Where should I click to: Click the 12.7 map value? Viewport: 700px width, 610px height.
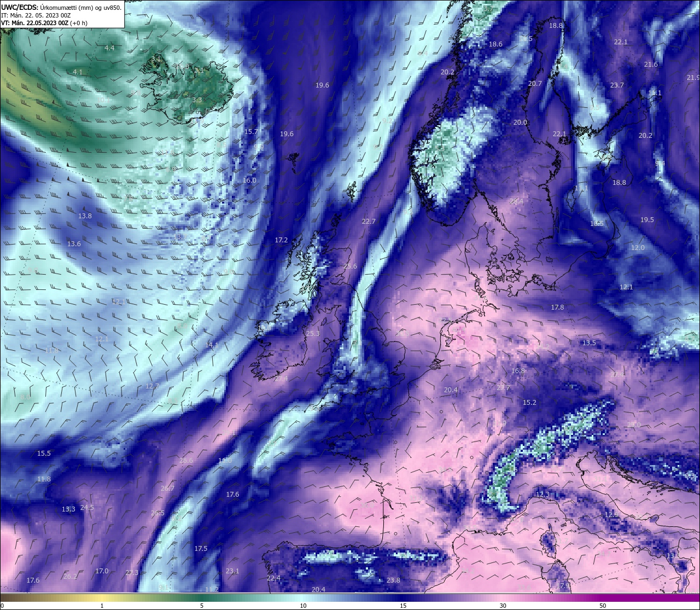(x=152, y=386)
